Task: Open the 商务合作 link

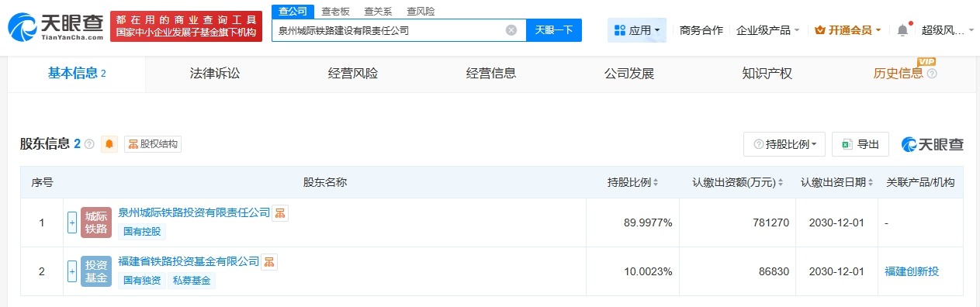Action: coord(701,30)
